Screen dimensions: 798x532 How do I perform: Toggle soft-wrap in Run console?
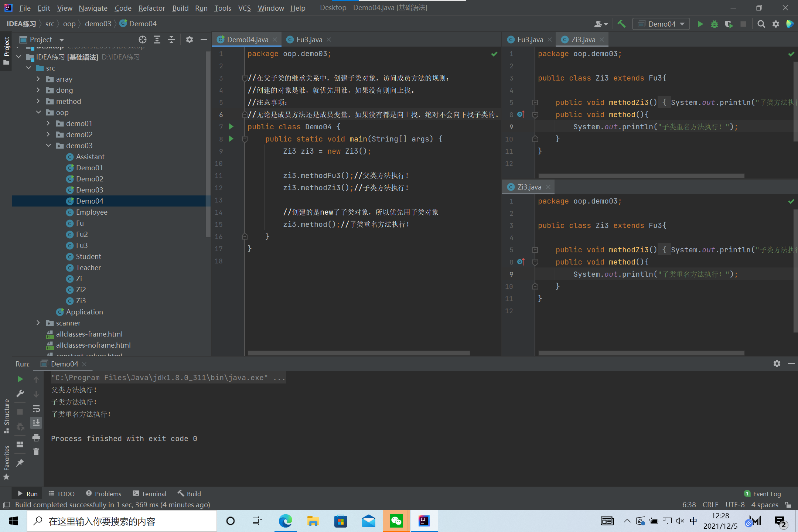click(x=36, y=409)
